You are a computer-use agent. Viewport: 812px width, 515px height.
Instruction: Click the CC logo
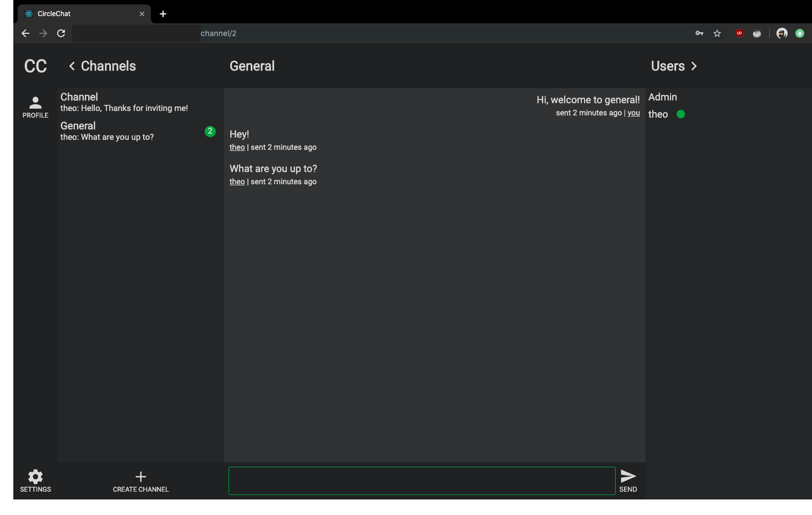coord(35,66)
